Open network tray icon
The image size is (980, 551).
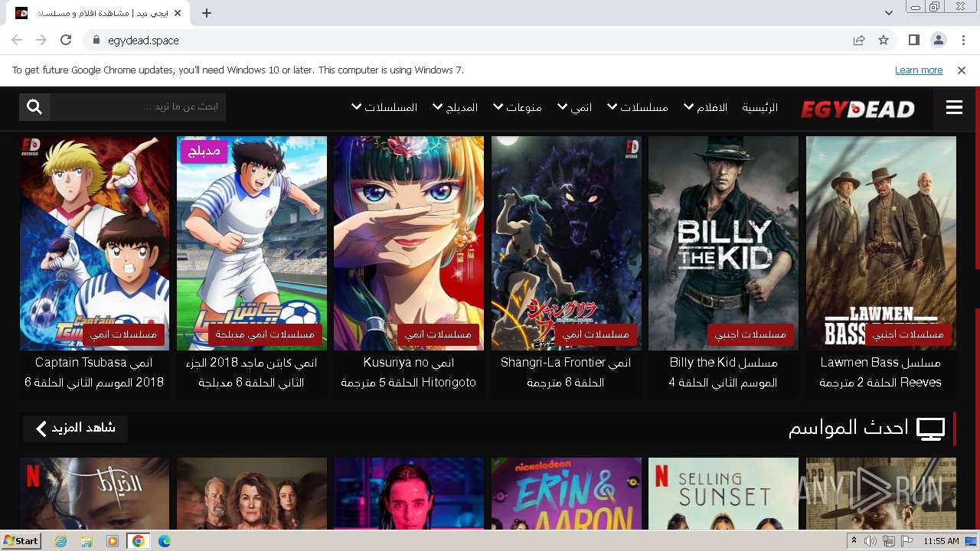point(889,541)
